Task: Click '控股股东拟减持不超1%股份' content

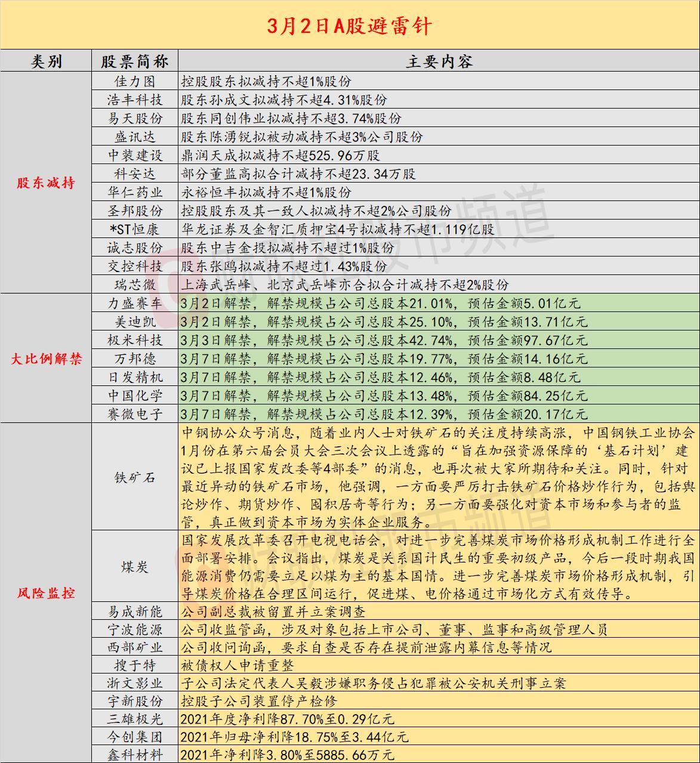Action: tap(266, 81)
